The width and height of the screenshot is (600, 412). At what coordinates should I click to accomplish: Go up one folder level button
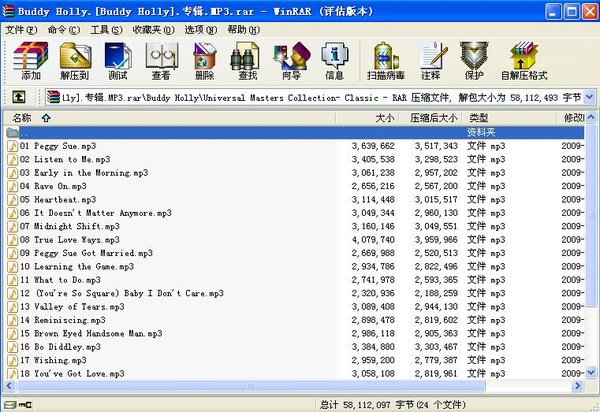pyautogui.click(x=19, y=97)
